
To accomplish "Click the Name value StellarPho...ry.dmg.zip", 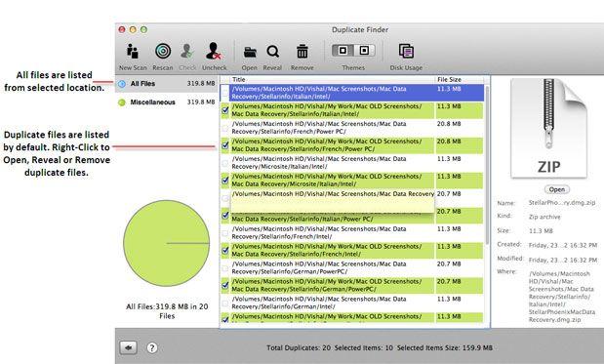I will tap(562, 203).
